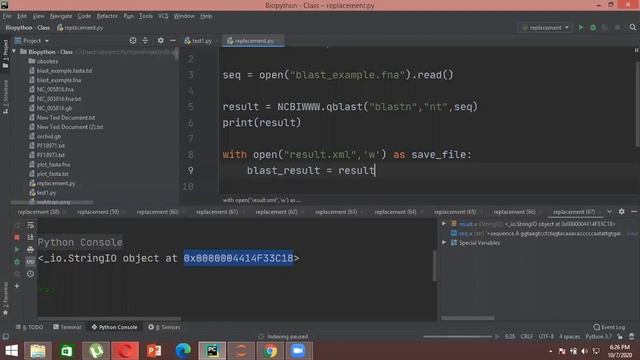Hide the Project panel with minus icon
Screen dimensions: 640x360
173,40
